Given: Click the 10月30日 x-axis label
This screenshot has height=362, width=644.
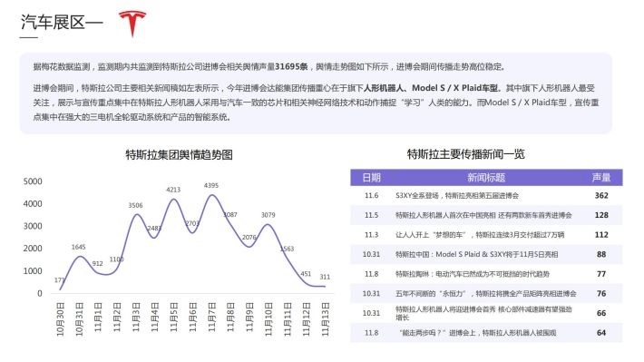Looking at the screenshot, I should click(x=61, y=318).
